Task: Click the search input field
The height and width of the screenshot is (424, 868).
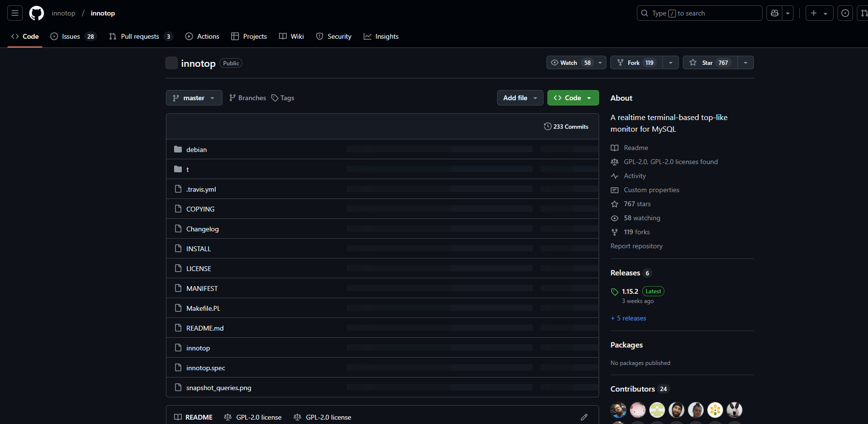Action: click(x=699, y=13)
